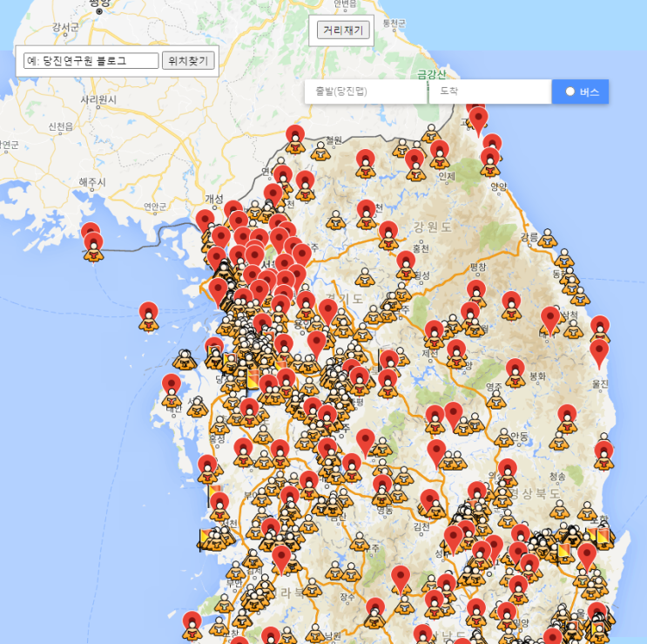Select the 버스 radio option
The height and width of the screenshot is (644, 647).
click(570, 92)
